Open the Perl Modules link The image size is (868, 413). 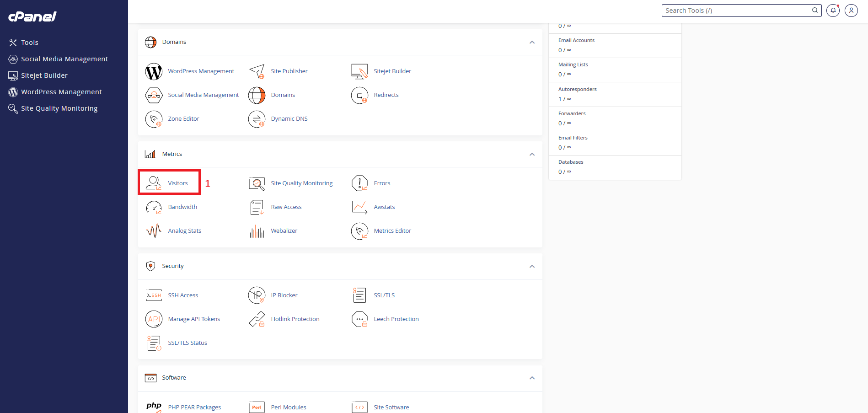click(289, 407)
